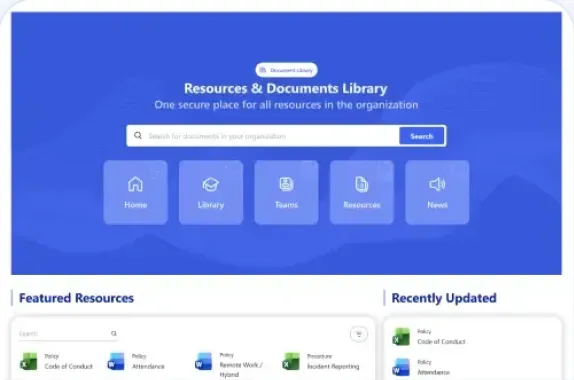This screenshot has width=574, height=380.
Task: Open the Excel icon for Incident Reporting
Action: [x=291, y=361]
